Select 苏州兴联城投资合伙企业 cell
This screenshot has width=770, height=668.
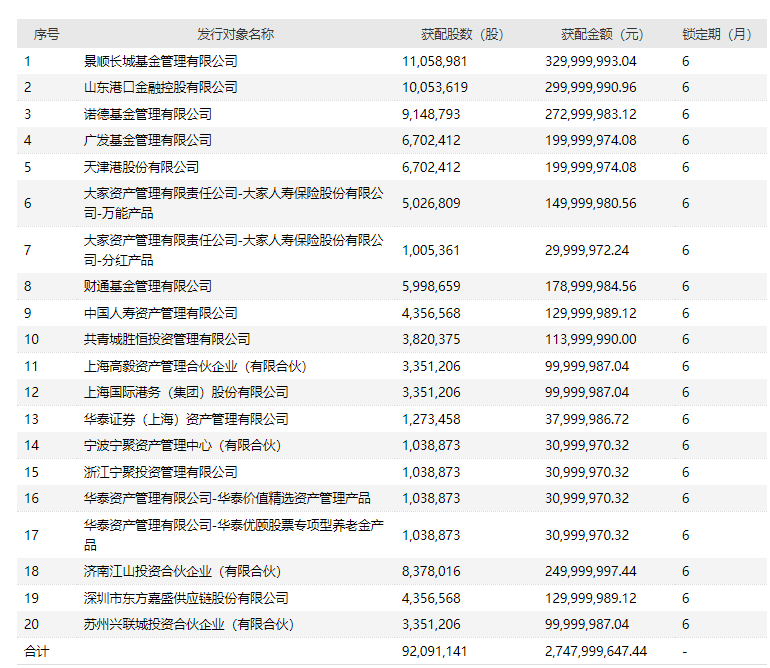click(189, 625)
